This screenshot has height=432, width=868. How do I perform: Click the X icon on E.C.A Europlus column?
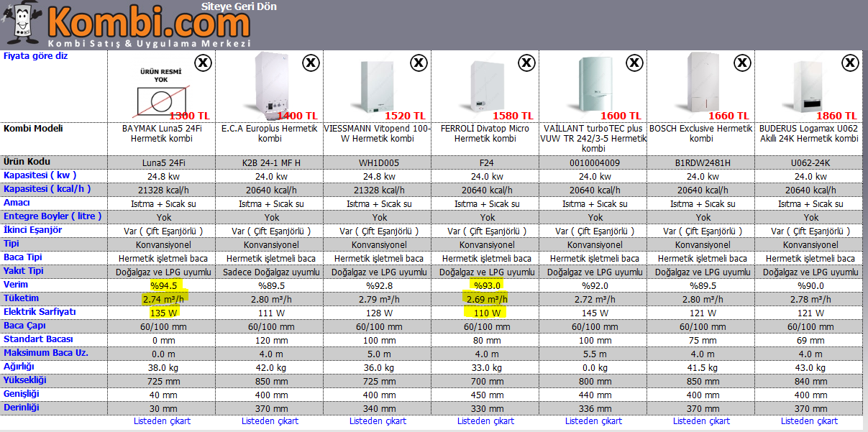pyautogui.click(x=311, y=63)
